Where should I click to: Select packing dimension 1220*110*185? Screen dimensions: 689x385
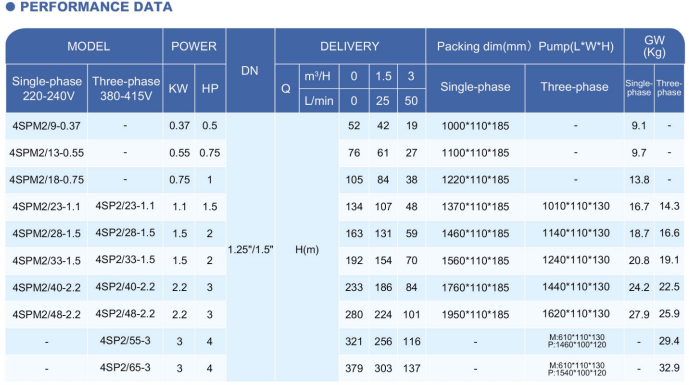(x=475, y=180)
